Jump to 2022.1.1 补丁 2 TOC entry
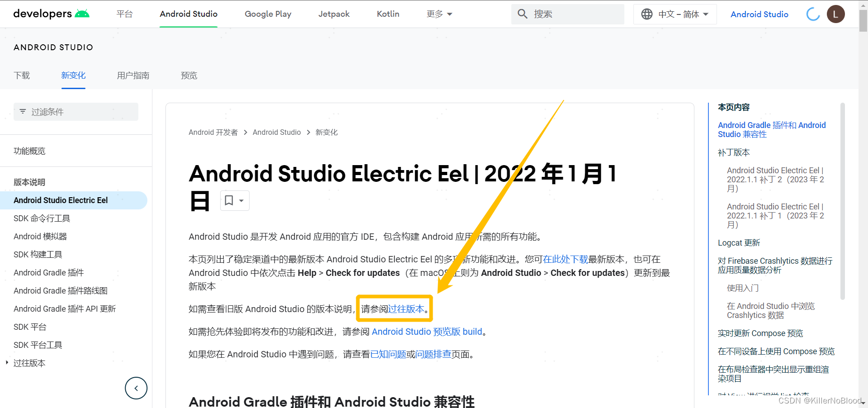 coord(775,180)
